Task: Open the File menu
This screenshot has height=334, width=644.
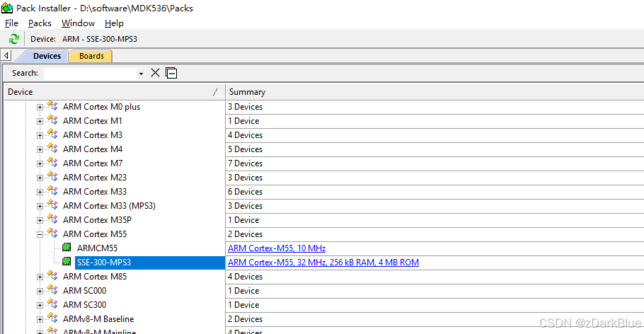Action: click(11, 23)
